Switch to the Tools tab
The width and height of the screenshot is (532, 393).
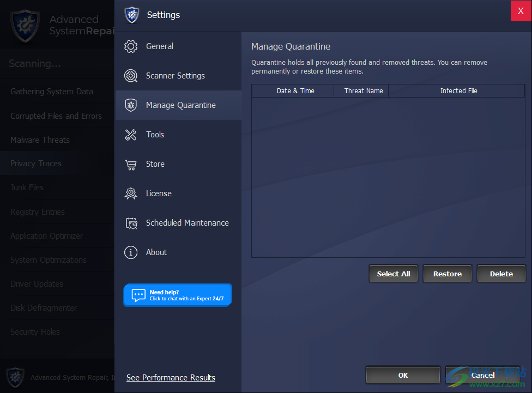[x=178, y=135]
